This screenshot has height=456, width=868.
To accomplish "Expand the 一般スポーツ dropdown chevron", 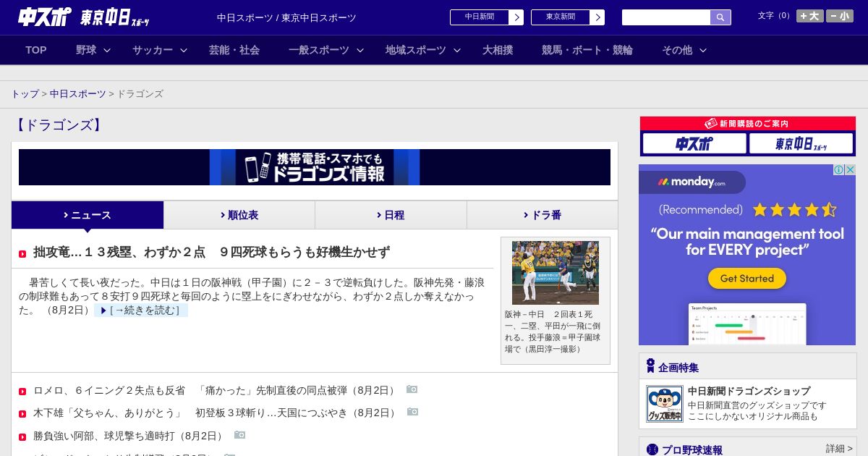I will pos(360,50).
